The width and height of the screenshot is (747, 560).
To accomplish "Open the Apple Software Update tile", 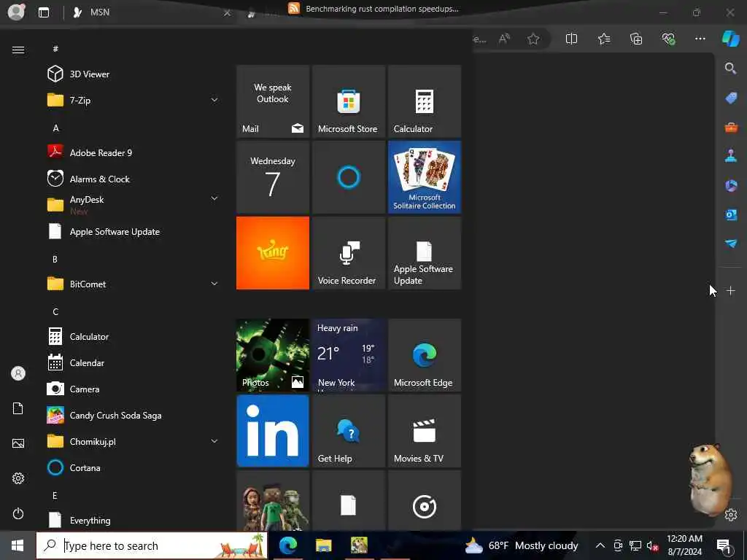I will coord(425,253).
